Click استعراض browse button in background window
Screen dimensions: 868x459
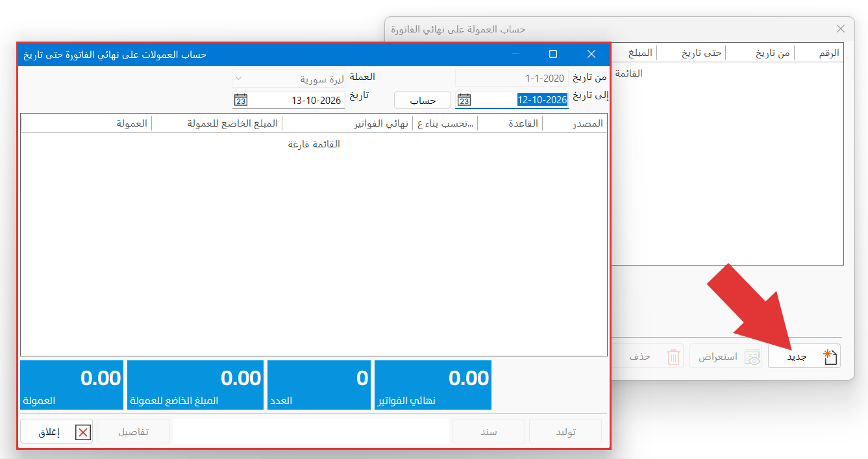(726, 356)
